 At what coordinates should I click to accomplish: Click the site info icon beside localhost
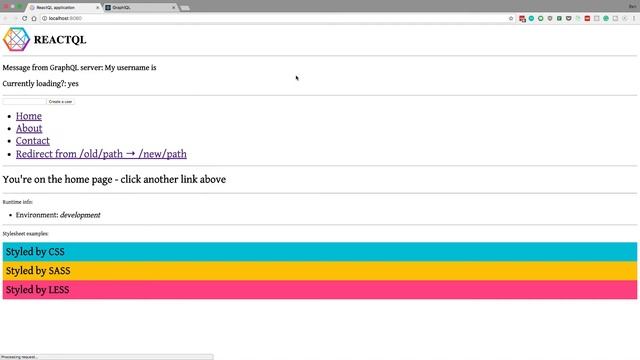click(x=44, y=18)
